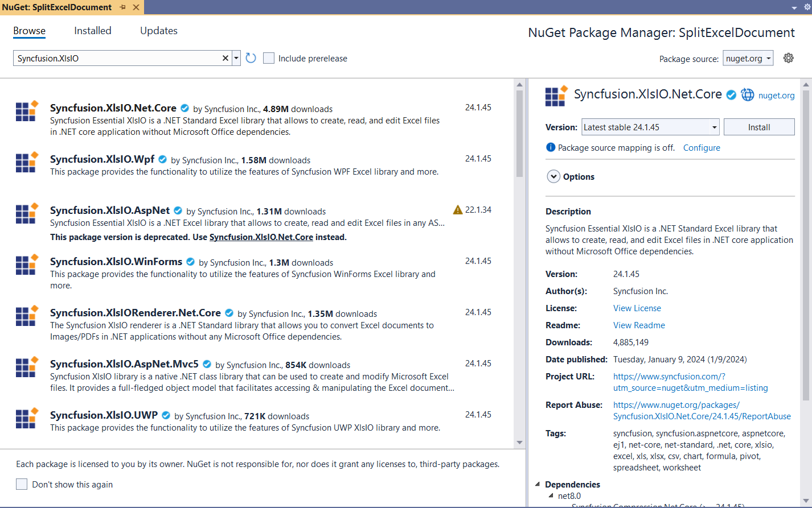Click the refresh search results icon
812x508 pixels.
[251, 58]
